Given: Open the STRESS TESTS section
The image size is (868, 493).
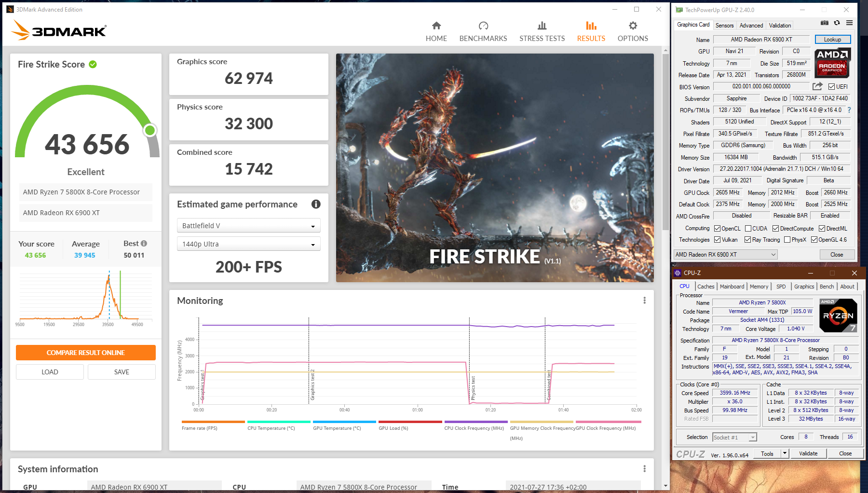Looking at the screenshot, I should coord(542,32).
